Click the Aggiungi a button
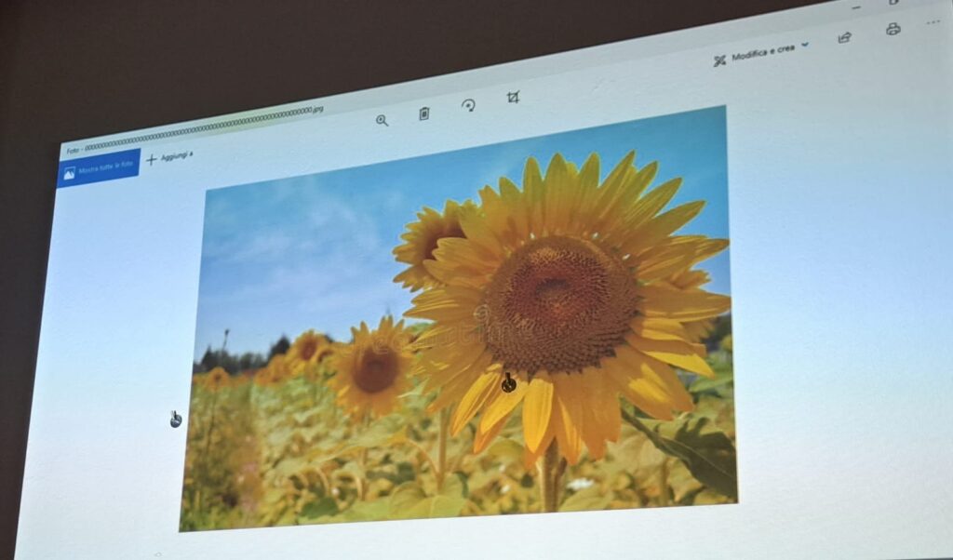953x560 pixels. (176, 156)
